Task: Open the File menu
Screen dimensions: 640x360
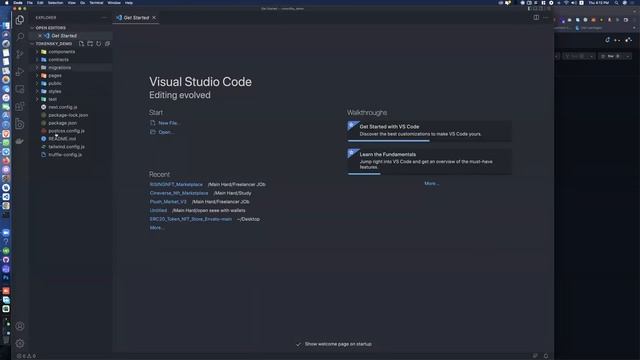Action: click(x=30, y=3)
